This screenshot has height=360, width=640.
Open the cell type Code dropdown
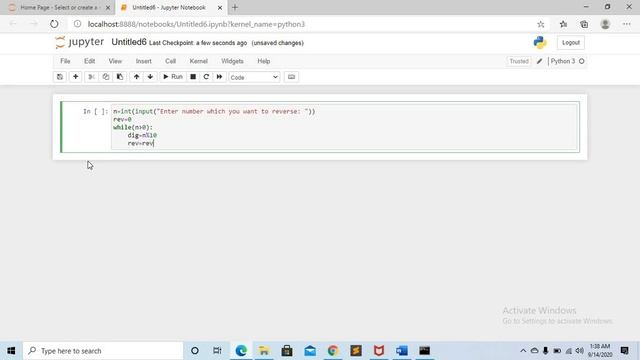click(x=254, y=77)
